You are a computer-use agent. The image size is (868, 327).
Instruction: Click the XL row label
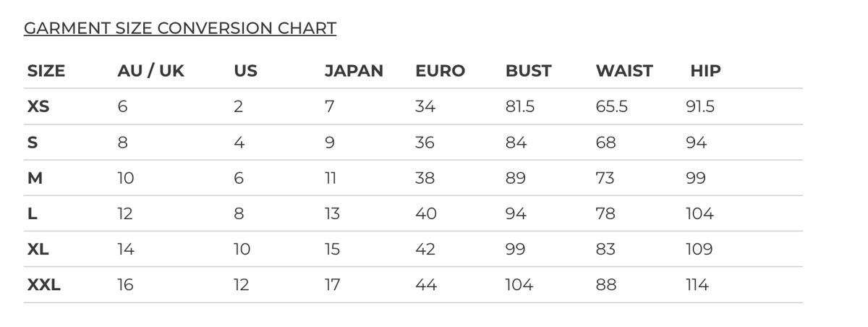point(38,250)
